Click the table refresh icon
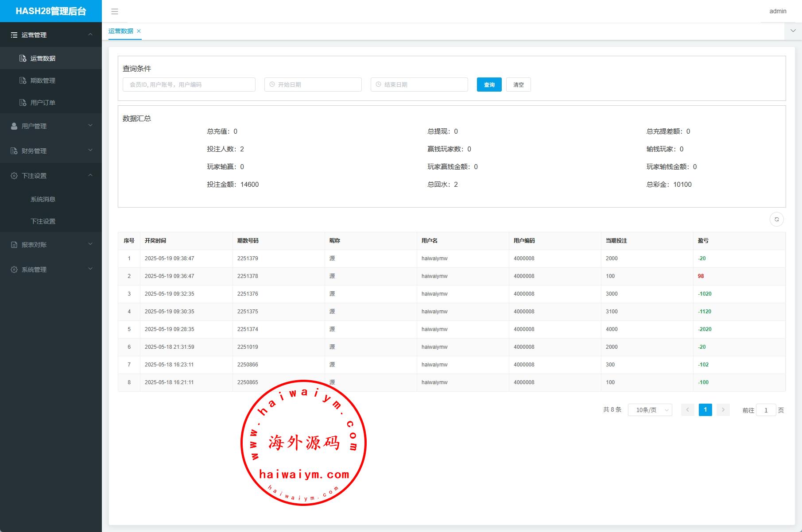 776,220
